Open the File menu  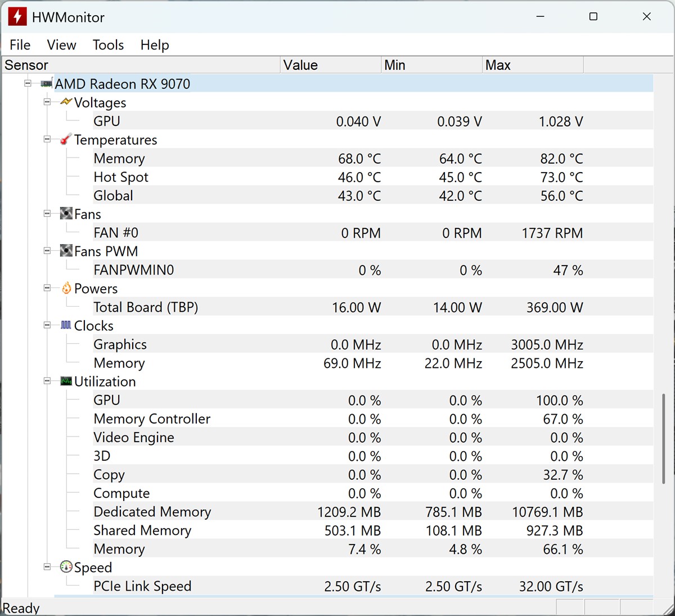(x=20, y=45)
